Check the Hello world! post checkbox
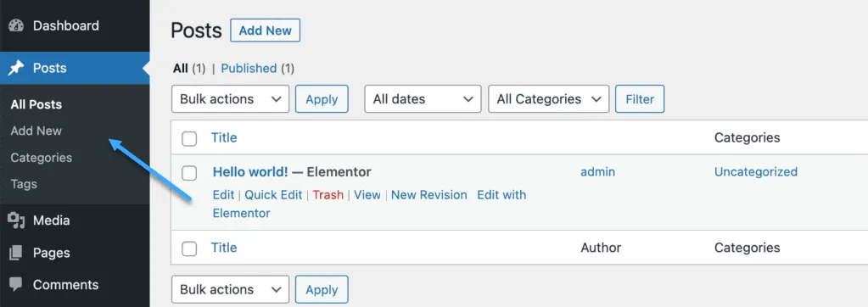This screenshot has width=868, height=307. pos(189,173)
